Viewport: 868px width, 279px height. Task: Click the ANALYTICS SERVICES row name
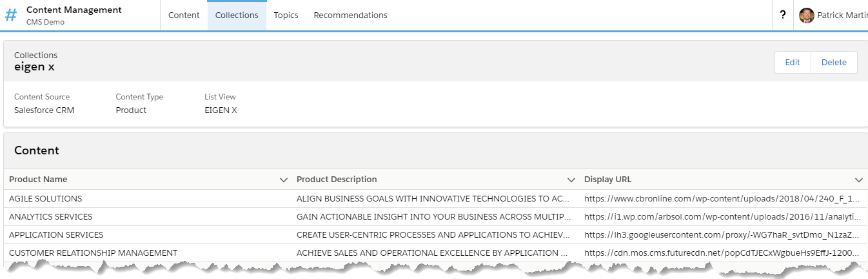point(51,217)
